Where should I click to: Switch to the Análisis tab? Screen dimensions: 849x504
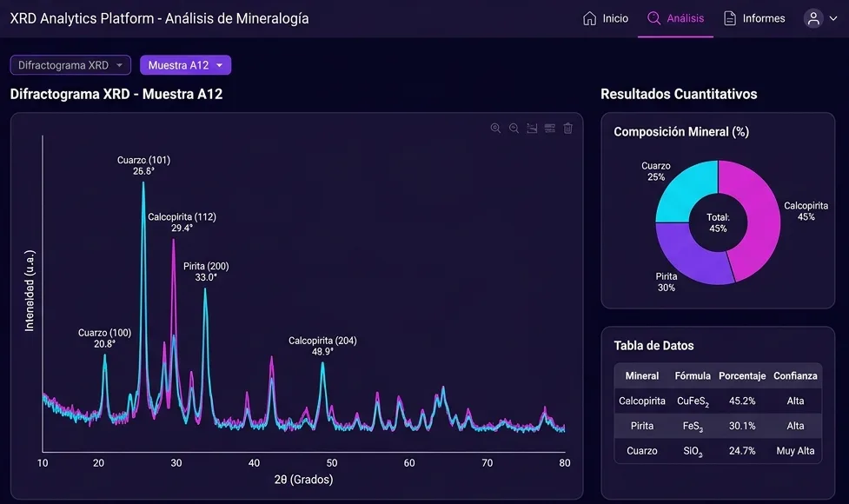(x=676, y=18)
